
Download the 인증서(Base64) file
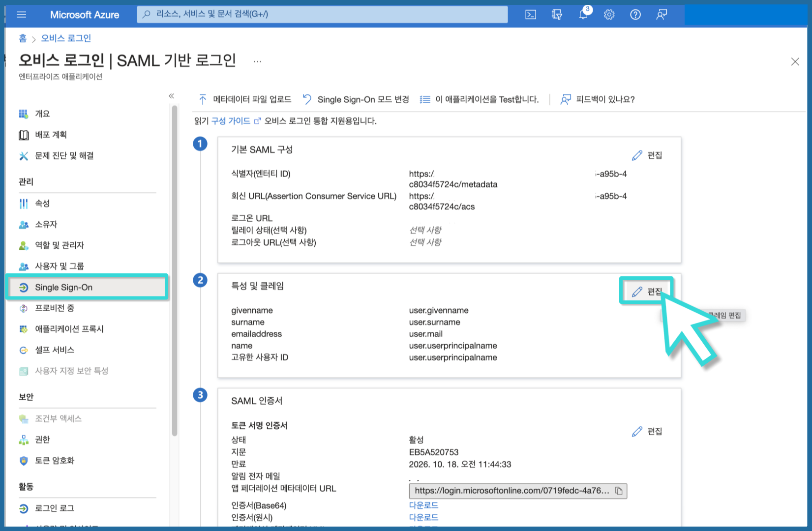point(423,505)
